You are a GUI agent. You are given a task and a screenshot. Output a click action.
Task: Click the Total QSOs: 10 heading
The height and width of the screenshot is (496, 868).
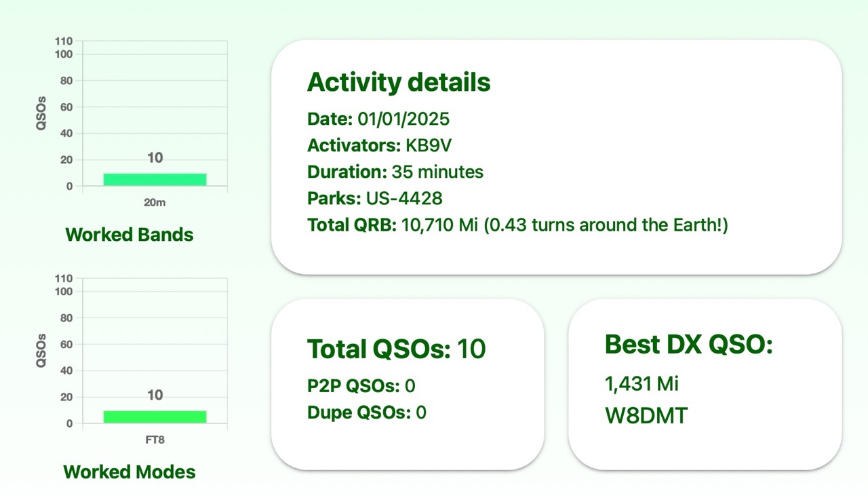(x=397, y=349)
